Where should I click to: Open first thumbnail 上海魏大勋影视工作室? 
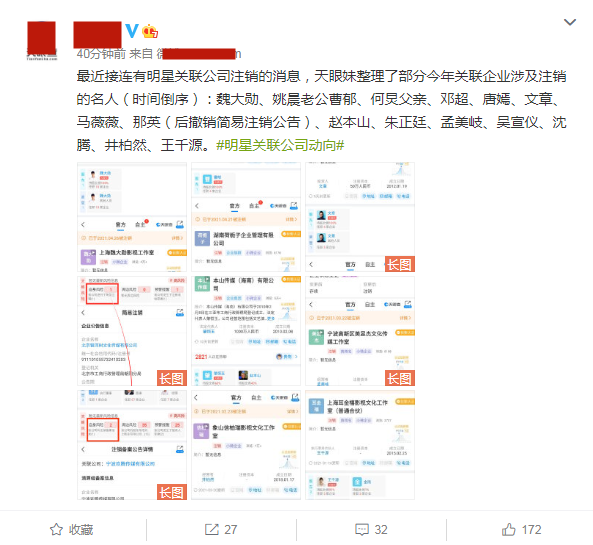coord(132,217)
